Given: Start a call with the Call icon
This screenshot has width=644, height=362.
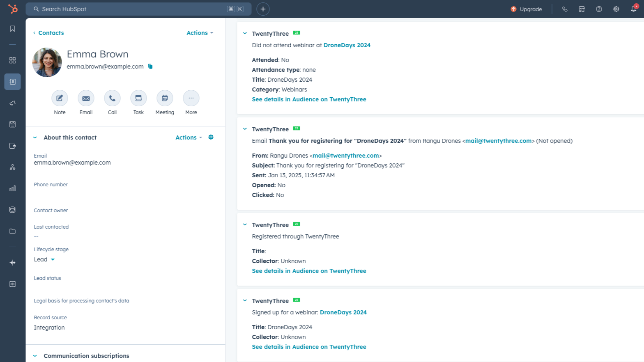Looking at the screenshot, I should [x=112, y=98].
